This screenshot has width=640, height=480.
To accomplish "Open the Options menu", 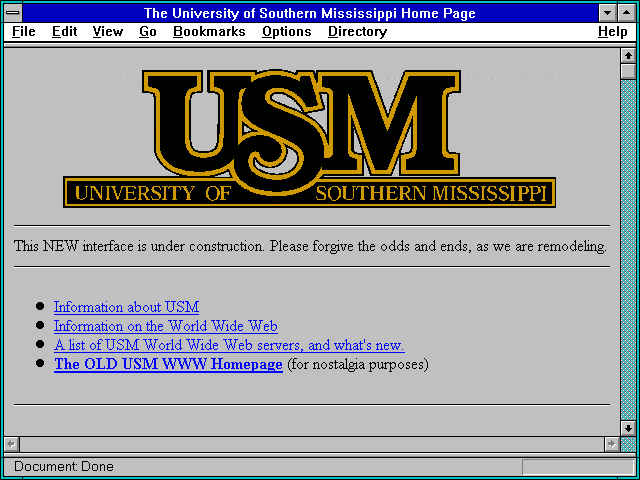I will pyautogui.click(x=287, y=32).
